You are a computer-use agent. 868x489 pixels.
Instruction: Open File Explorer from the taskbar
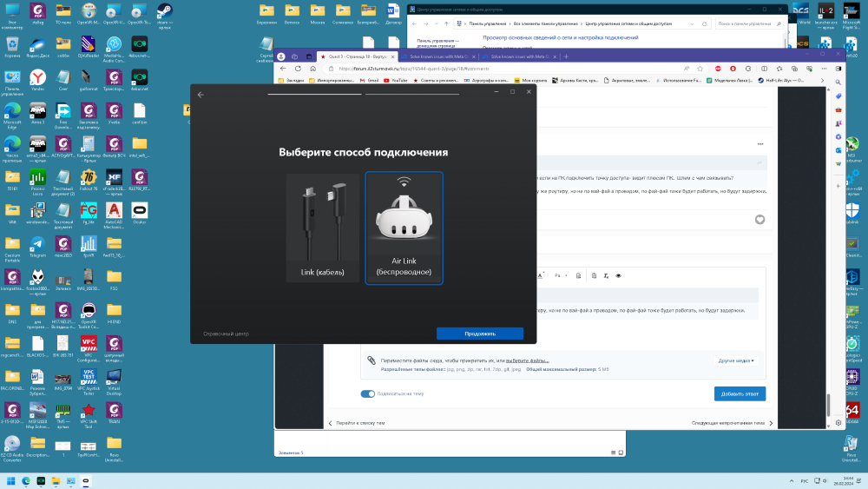(x=56, y=481)
